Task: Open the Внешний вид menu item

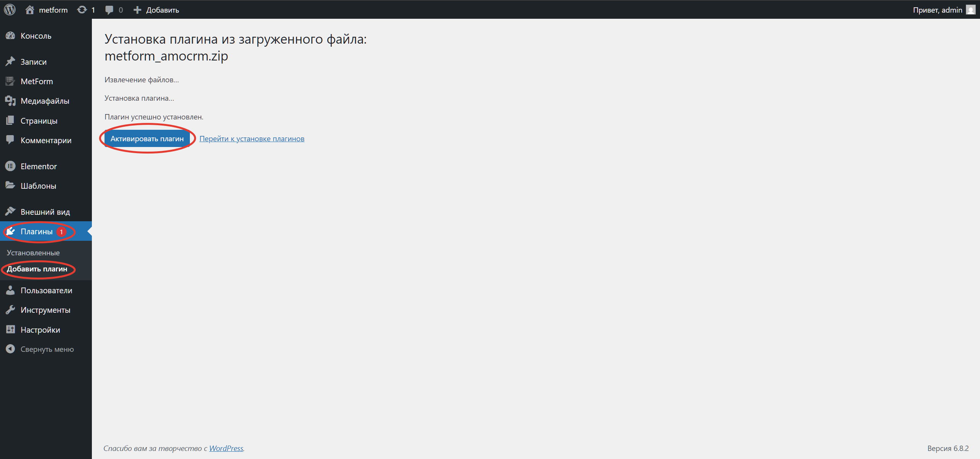Action: (46, 212)
